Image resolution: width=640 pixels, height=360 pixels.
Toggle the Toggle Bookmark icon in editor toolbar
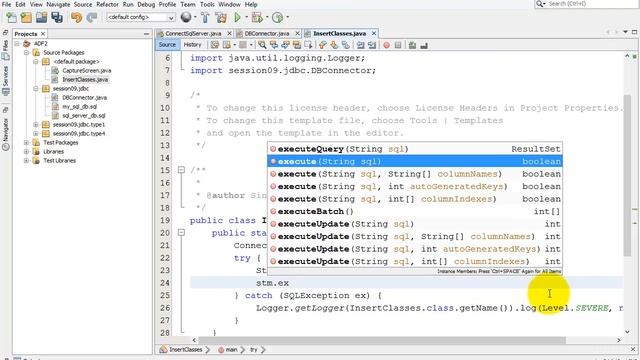[x=346, y=45]
